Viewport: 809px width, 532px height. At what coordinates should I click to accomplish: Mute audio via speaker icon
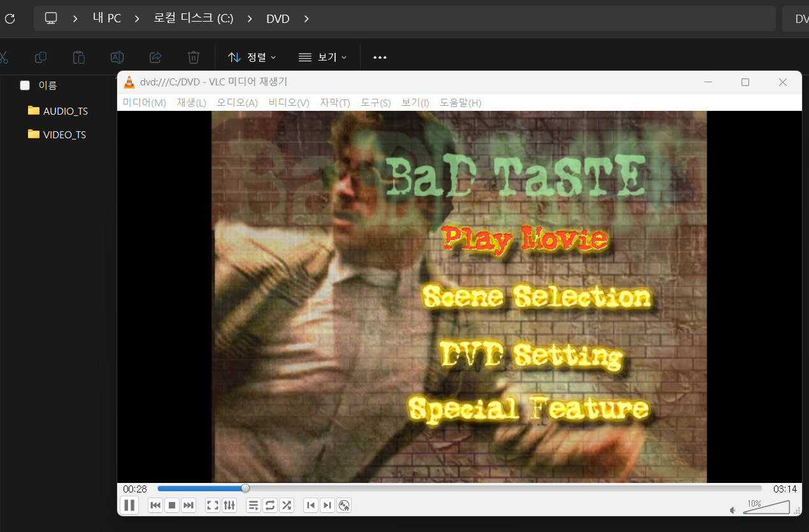click(x=733, y=509)
